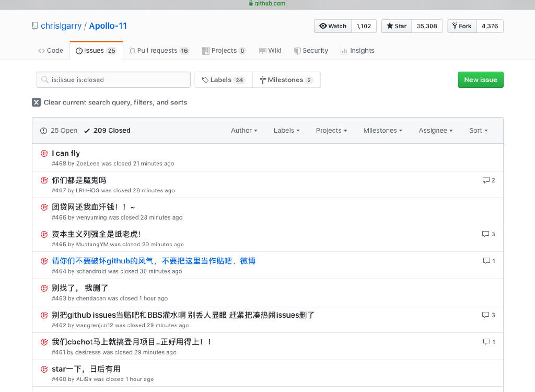This screenshot has width=535, height=392.
Task: Create a New issue
Action: (481, 79)
